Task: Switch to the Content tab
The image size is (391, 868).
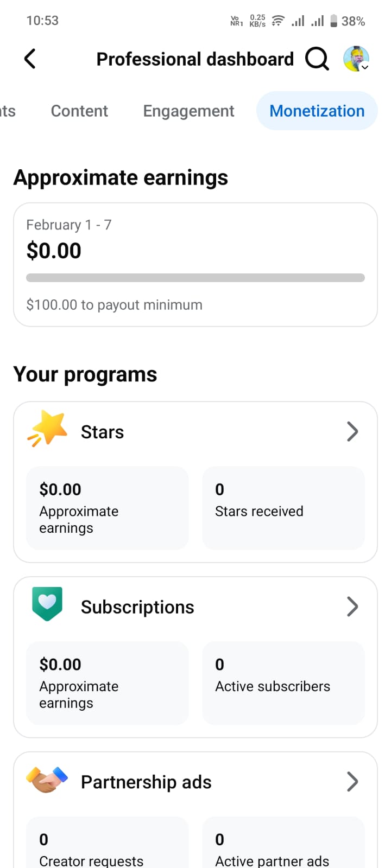Action: point(79,111)
